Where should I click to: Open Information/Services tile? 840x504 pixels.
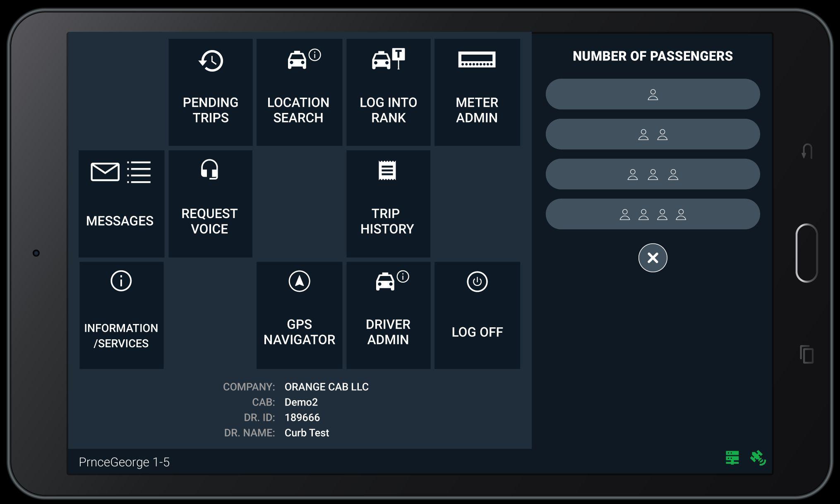[121, 315]
